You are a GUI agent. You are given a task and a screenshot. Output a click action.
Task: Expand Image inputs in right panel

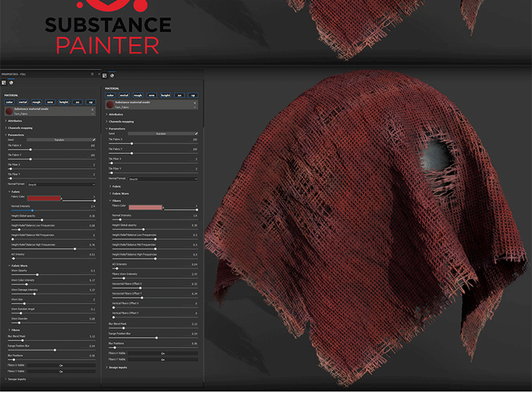pyautogui.click(x=116, y=367)
